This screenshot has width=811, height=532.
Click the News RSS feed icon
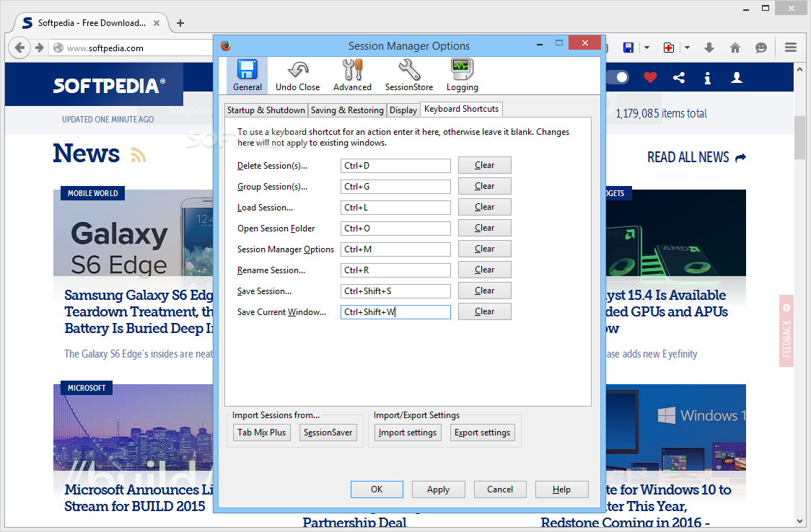pyautogui.click(x=138, y=155)
